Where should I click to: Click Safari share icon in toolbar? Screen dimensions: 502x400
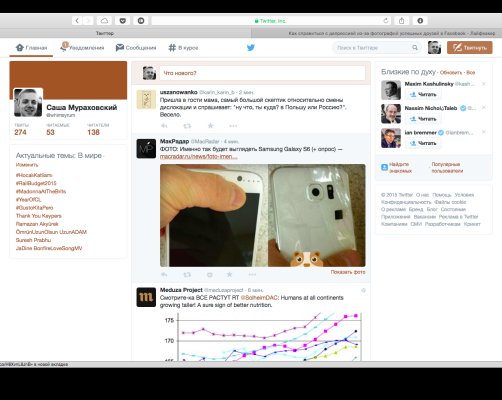pyautogui.click(x=402, y=21)
